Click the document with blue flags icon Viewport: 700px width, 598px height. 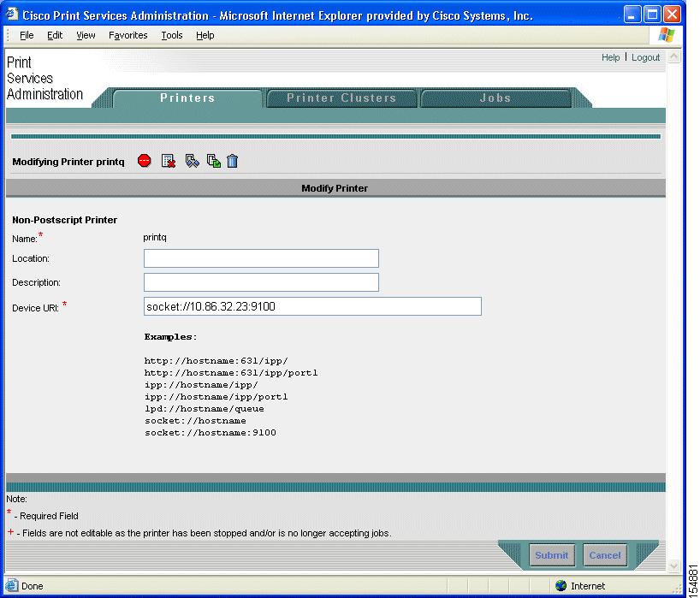pyautogui.click(x=192, y=161)
